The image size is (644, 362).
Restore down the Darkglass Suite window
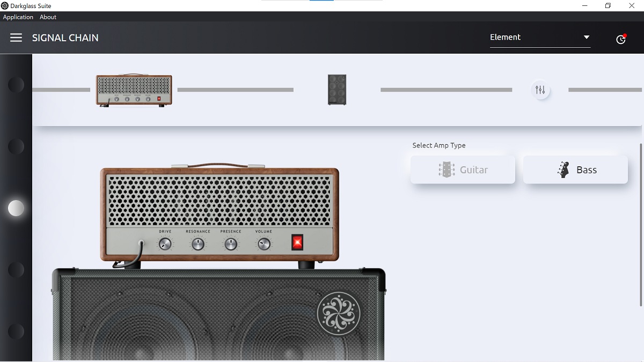(x=608, y=6)
